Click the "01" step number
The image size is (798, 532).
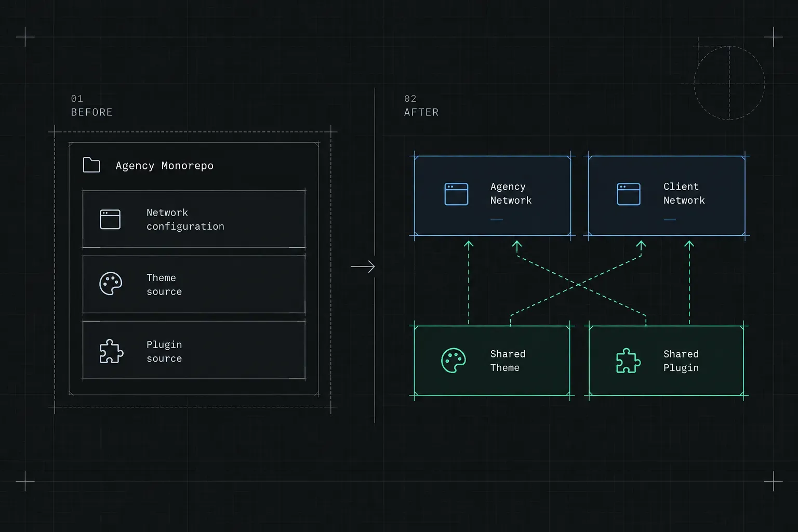coord(77,99)
